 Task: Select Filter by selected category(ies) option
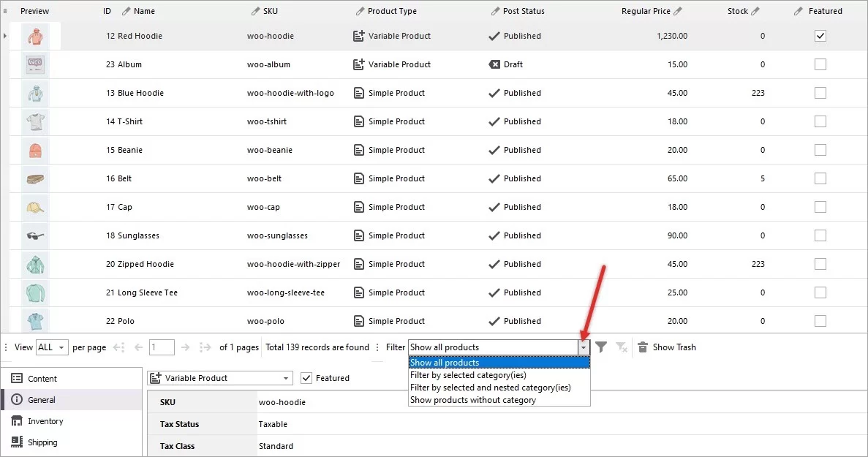467,374
